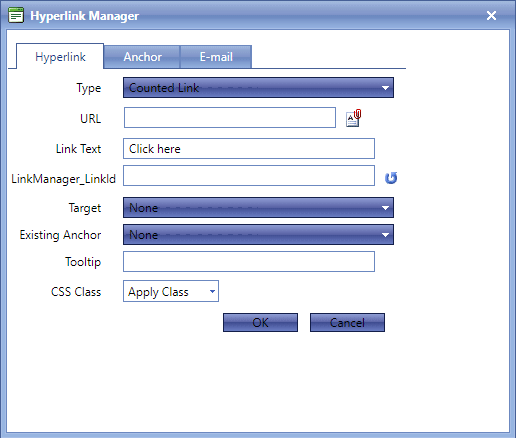516x438 pixels.
Task: Click the Hyperlink Manager window icon
Action: (x=16, y=15)
